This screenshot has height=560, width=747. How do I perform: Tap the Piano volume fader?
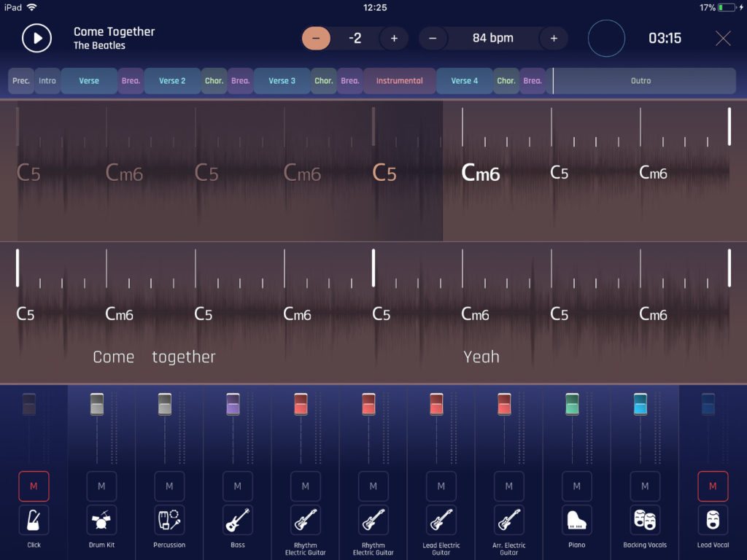572,404
